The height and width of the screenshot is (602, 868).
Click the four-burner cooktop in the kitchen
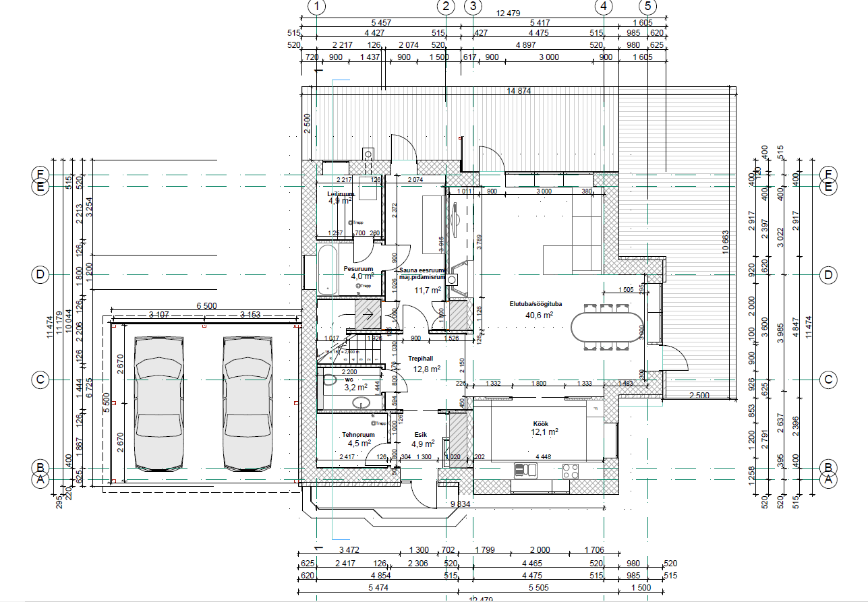(x=571, y=470)
